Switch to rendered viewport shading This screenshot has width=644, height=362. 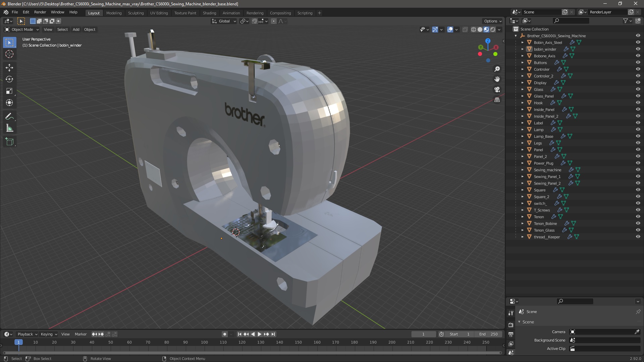(493, 29)
